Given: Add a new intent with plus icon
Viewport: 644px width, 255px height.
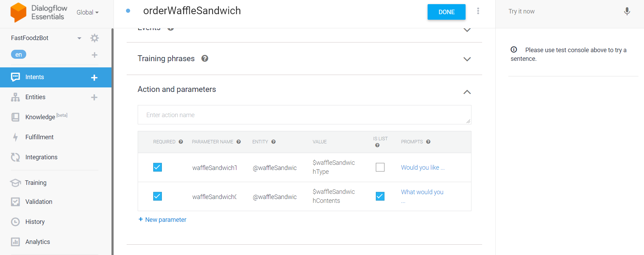Looking at the screenshot, I should [x=94, y=78].
